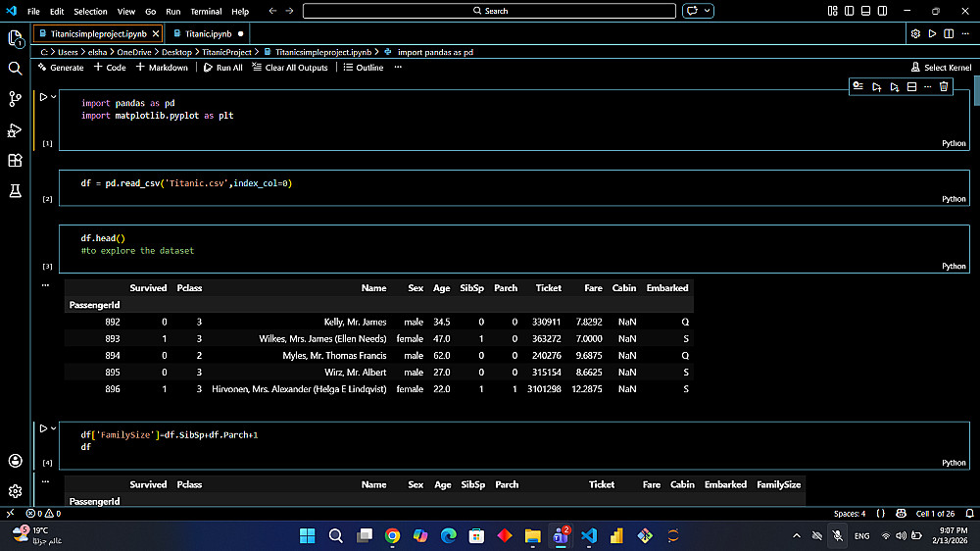Open the Testing flask view
This screenshot has width=980, height=551.
point(15,191)
